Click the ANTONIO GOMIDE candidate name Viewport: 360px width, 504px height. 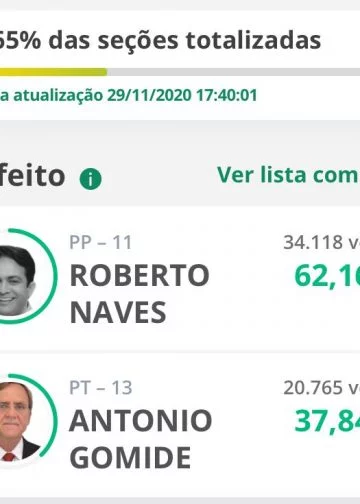coord(140,439)
